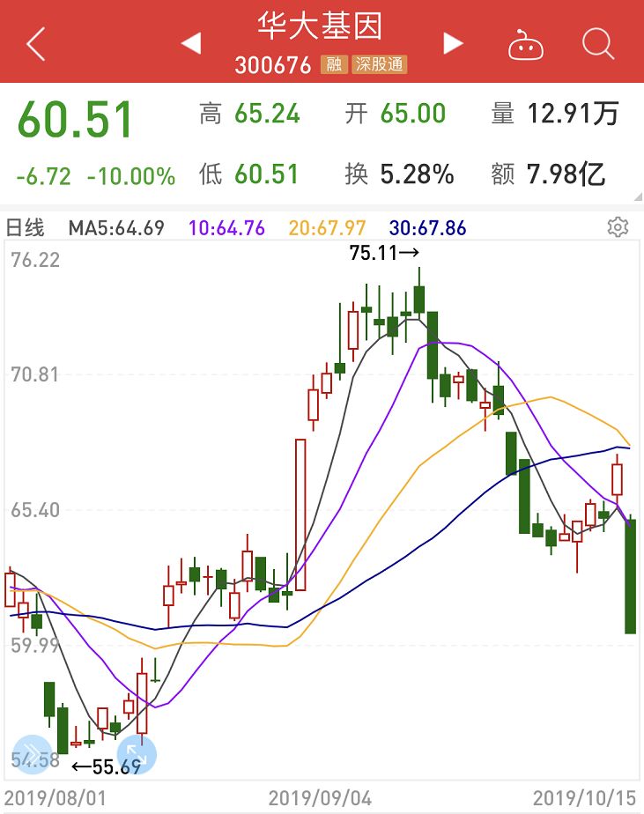Select stock code 300676
644x814 pixels.
pos(272,65)
